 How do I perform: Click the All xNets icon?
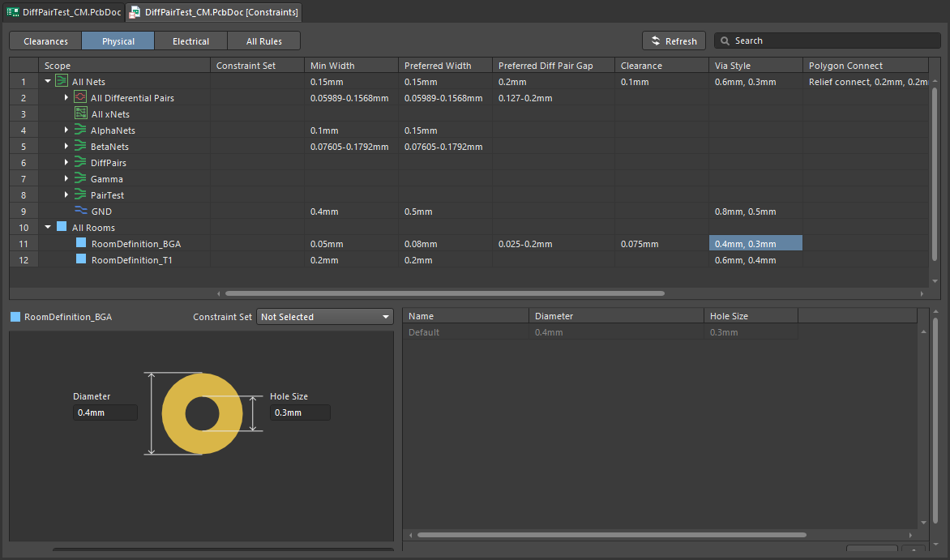[x=80, y=113]
